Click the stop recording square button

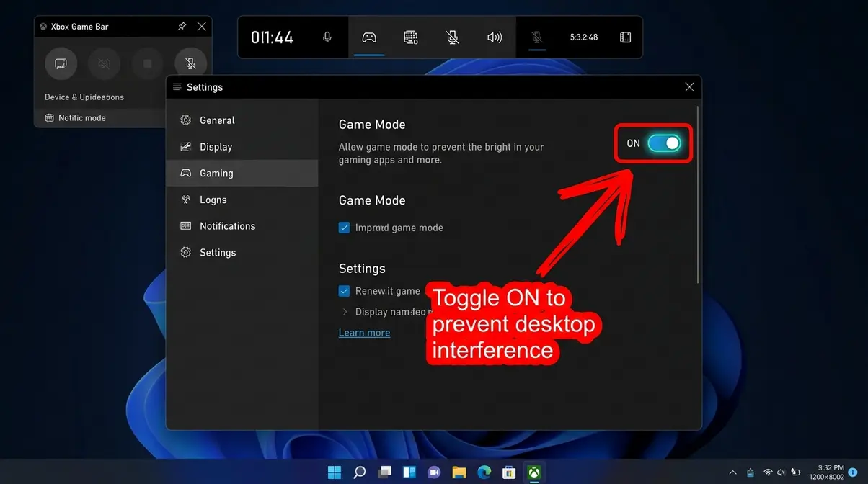click(x=147, y=64)
